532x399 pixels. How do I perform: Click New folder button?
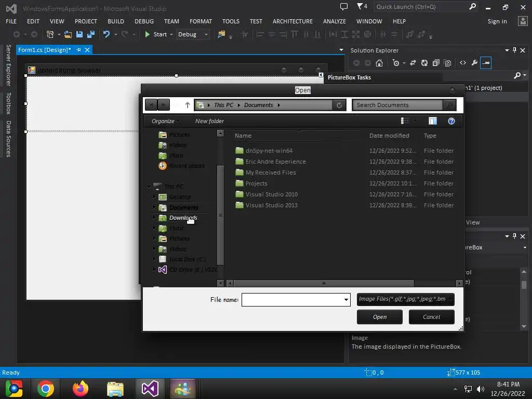(209, 121)
